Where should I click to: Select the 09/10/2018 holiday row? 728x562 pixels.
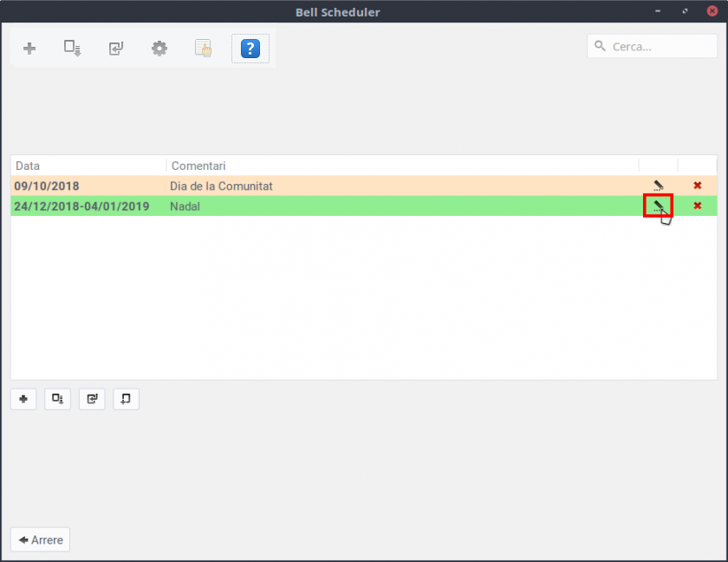pos(47,186)
